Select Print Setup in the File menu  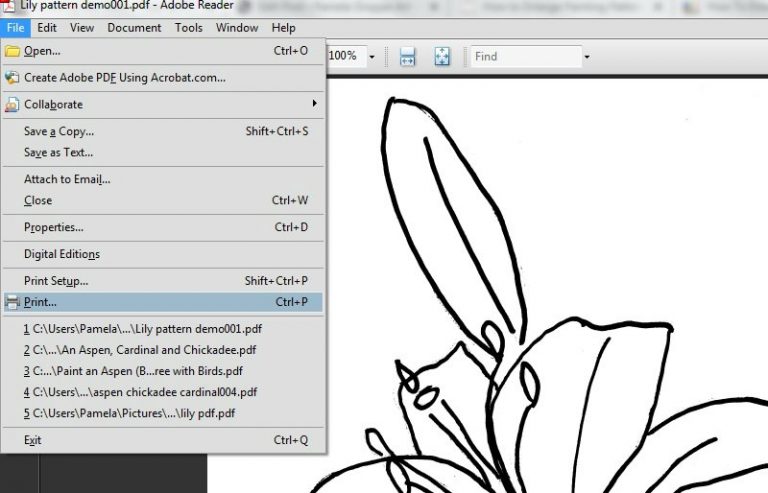point(56,281)
